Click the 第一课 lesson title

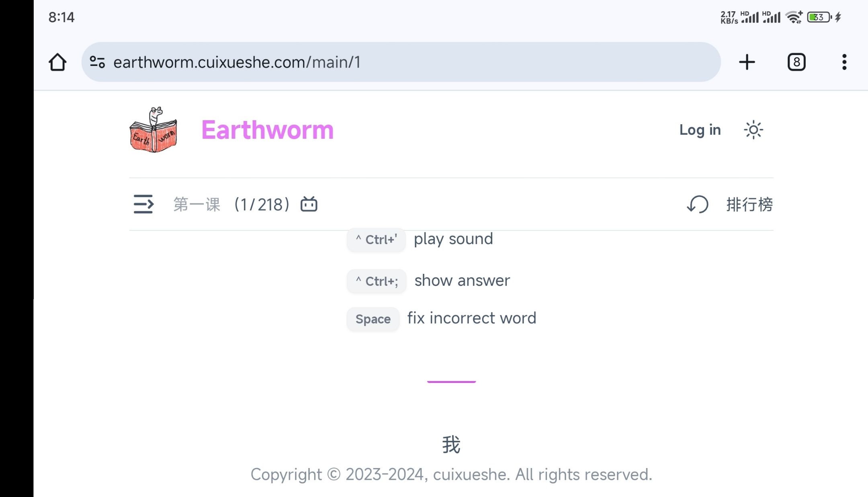(197, 204)
